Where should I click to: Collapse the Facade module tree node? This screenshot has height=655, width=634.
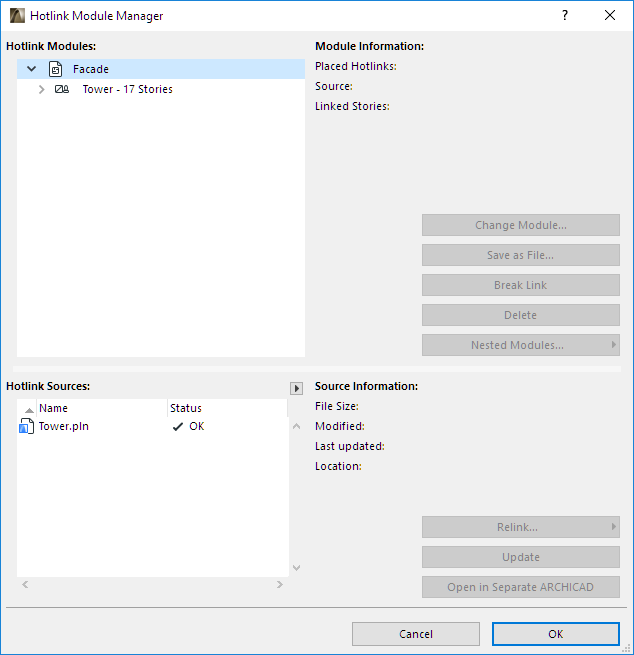32,69
